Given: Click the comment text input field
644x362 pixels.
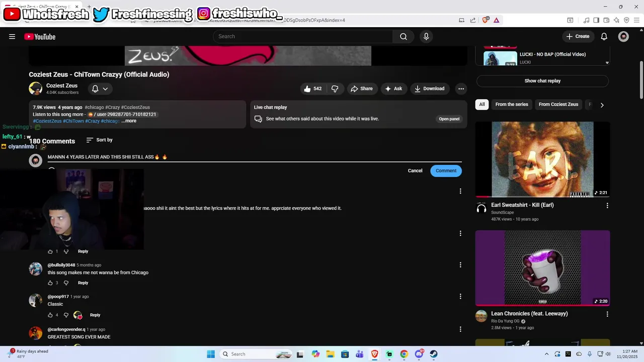Looking at the screenshot, I should pos(255,157).
